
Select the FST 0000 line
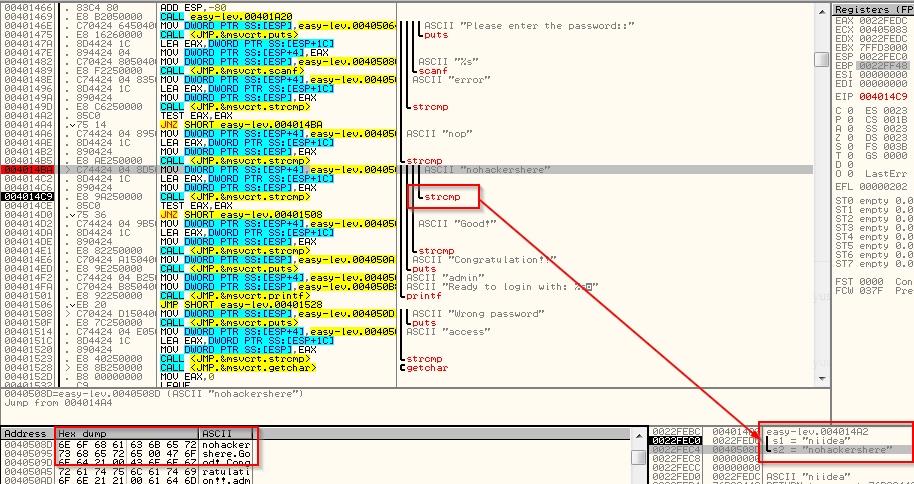(874, 282)
